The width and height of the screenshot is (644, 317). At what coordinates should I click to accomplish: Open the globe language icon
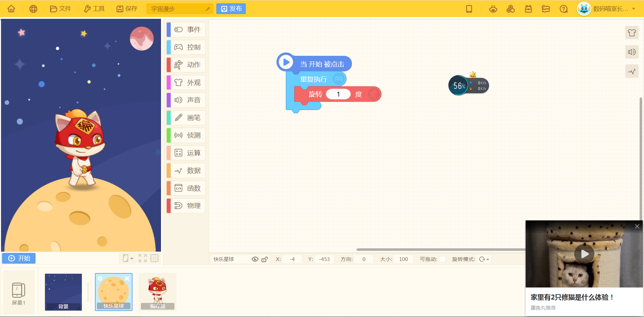[33, 9]
